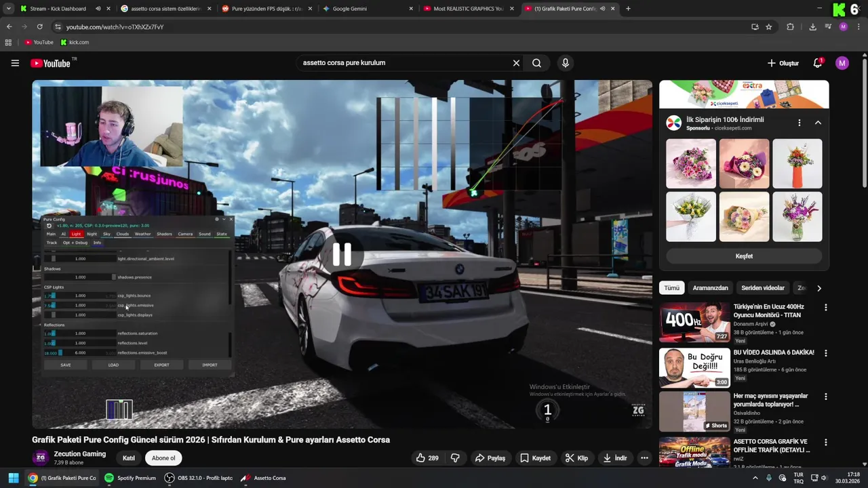This screenshot has height=488, width=868.
Task: Open the Chrome three-dot menu
Action: click(x=859, y=26)
